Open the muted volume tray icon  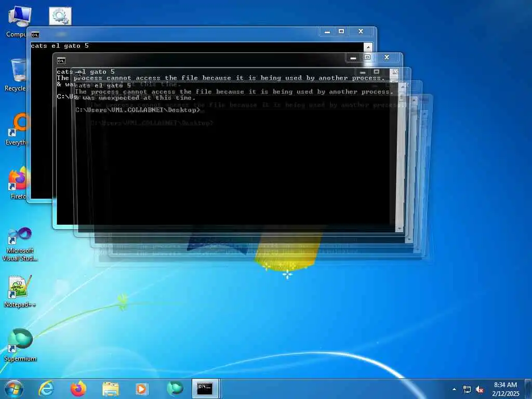tap(480, 390)
